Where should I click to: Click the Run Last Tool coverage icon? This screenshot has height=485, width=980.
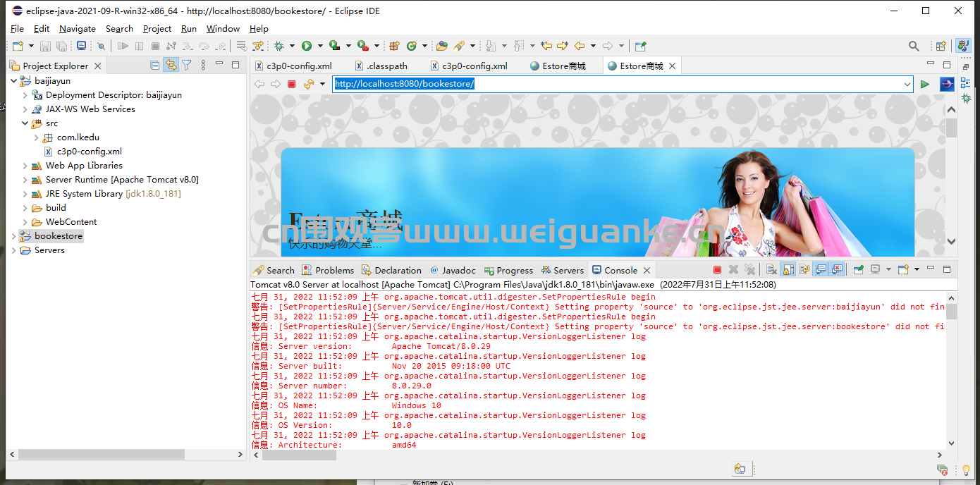pyautogui.click(x=334, y=46)
